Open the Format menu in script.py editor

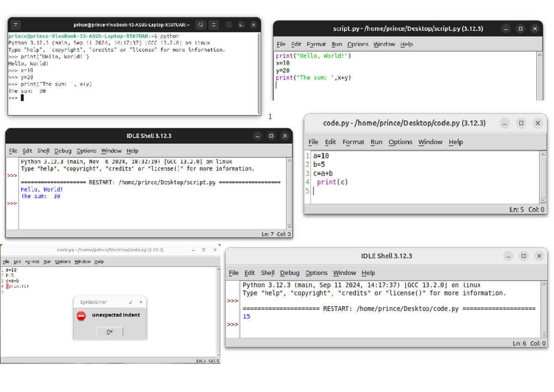pyautogui.click(x=316, y=44)
